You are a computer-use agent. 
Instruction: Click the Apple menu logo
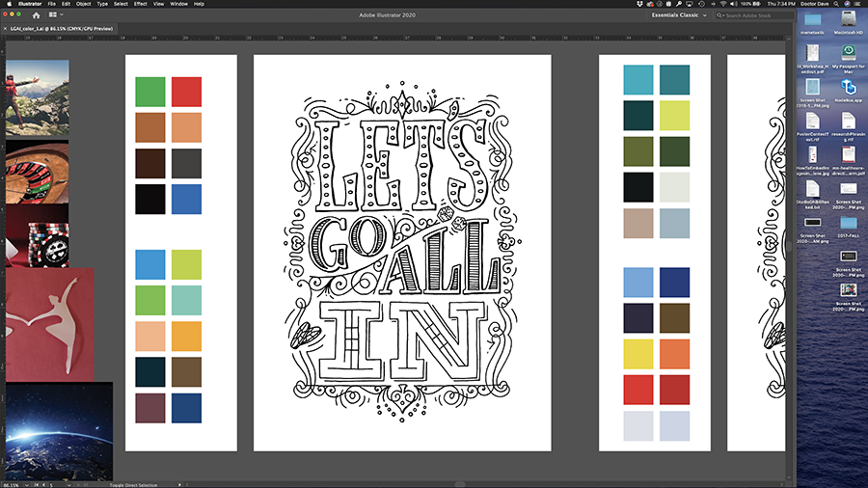[x=9, y=3]
